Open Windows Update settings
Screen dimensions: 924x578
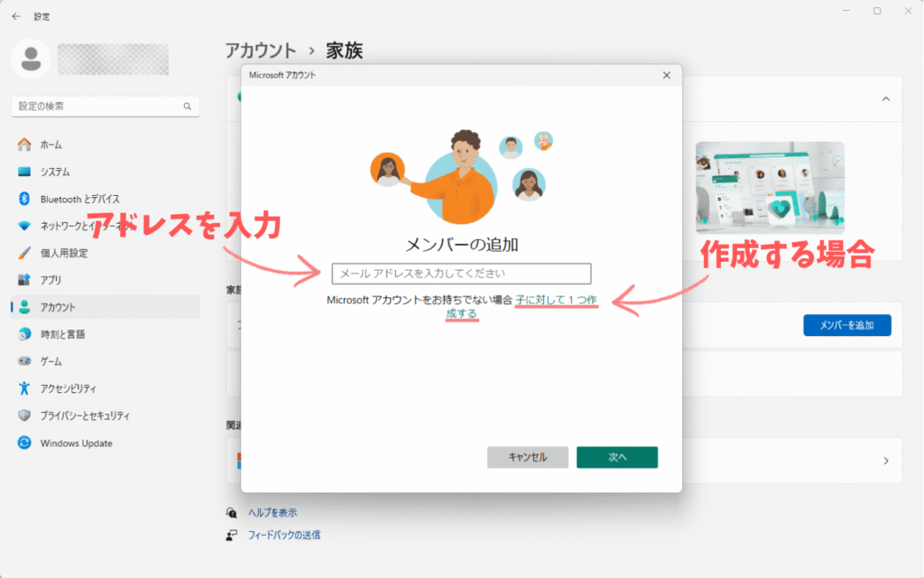tap(106, 443)
